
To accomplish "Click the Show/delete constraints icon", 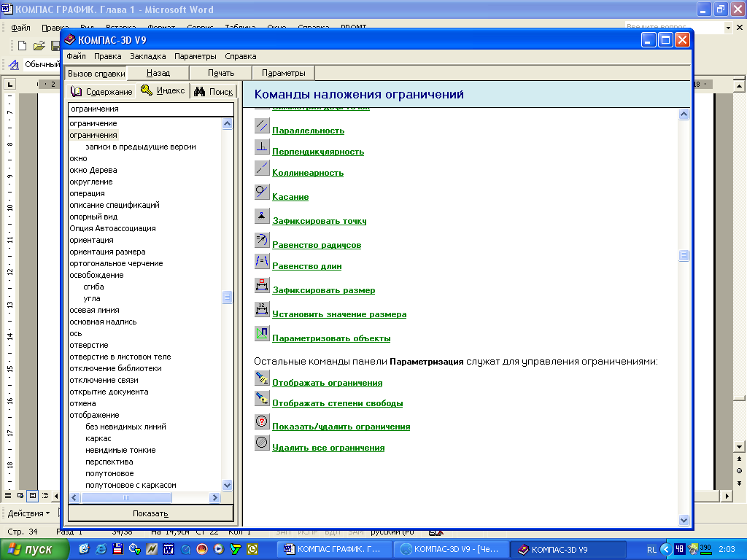I will (x=262, y=421).
